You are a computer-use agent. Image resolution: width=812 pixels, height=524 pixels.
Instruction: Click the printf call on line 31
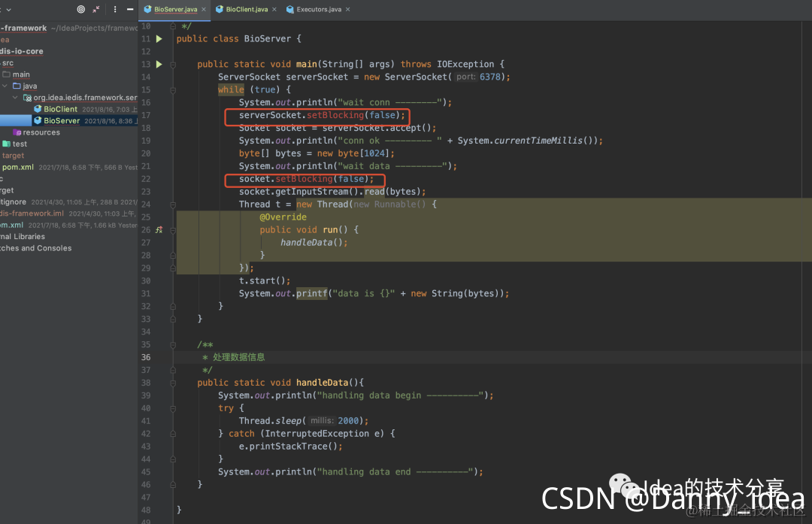[312, 294]
